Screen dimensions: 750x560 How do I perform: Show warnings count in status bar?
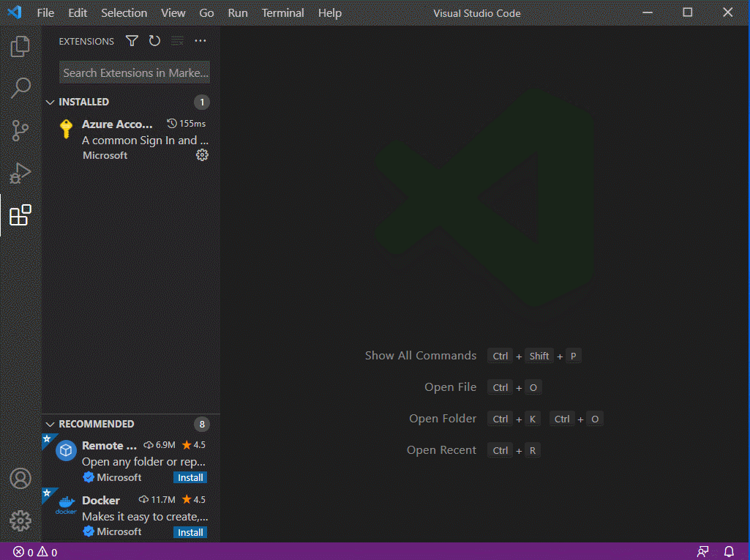[48, 552]
